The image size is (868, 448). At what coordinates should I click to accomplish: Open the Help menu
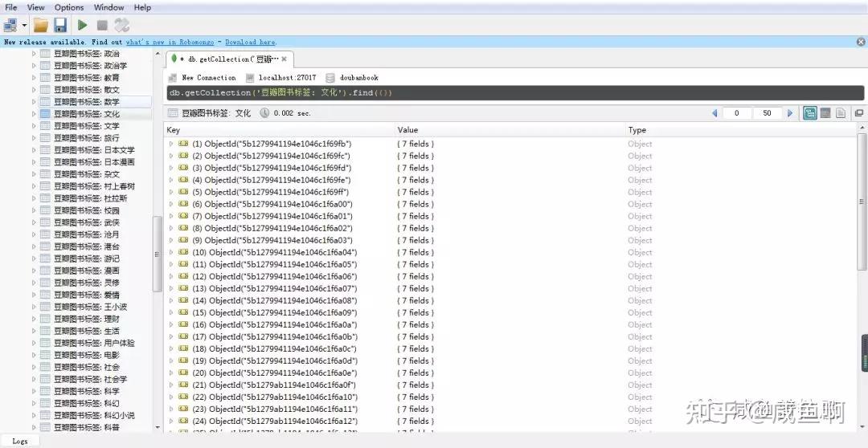click(142, 7)
